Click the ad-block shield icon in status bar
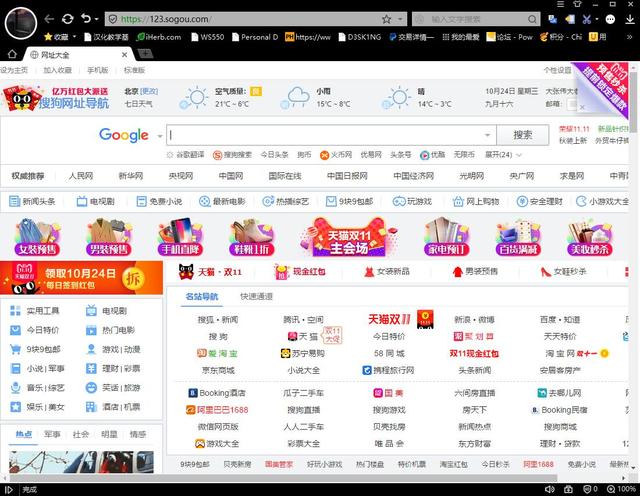The height and width of the screenshot is (496, 640). [x=587, y=489]
